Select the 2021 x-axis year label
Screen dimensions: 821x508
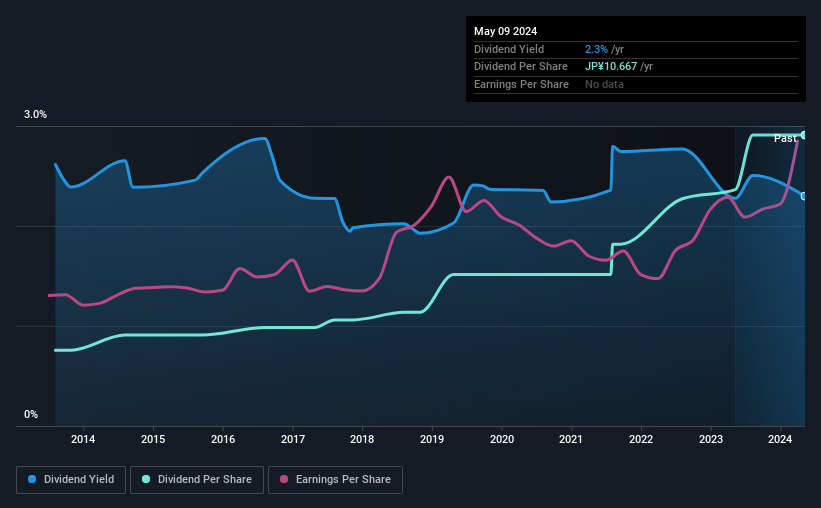click(x=571, y=439)
